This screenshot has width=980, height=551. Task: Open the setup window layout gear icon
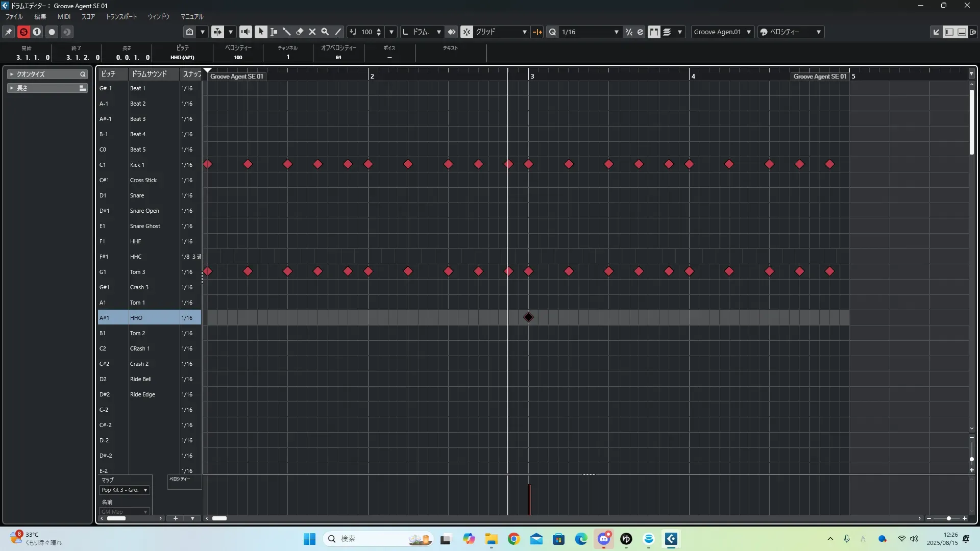pyautogui.click(x=973, y=32)
